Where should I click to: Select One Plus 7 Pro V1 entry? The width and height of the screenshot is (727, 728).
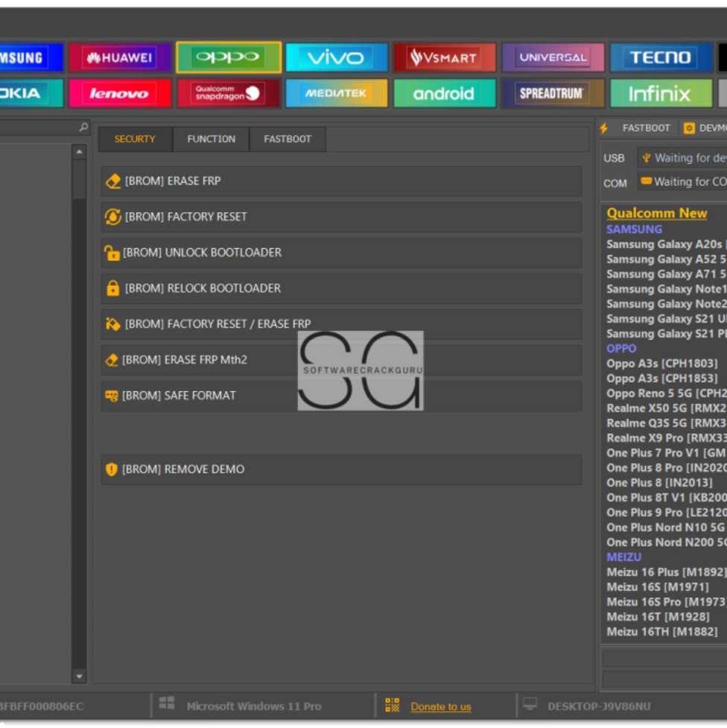point(667,453)
